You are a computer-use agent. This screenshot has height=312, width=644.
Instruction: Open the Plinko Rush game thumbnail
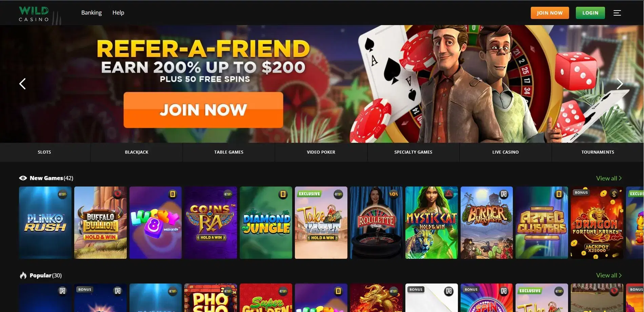[45, 222]
